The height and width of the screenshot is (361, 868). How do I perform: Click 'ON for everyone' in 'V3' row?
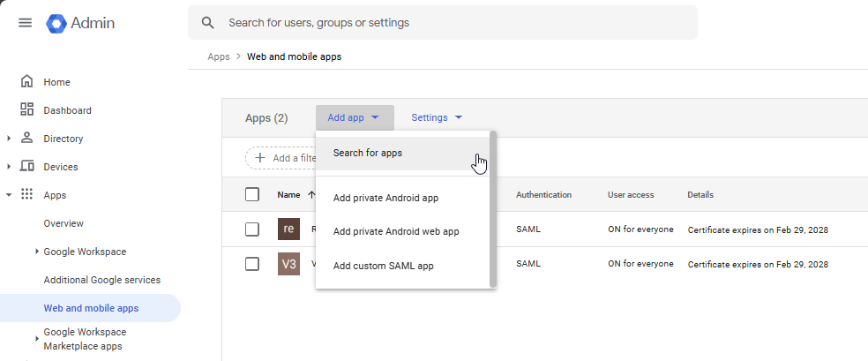640,264
